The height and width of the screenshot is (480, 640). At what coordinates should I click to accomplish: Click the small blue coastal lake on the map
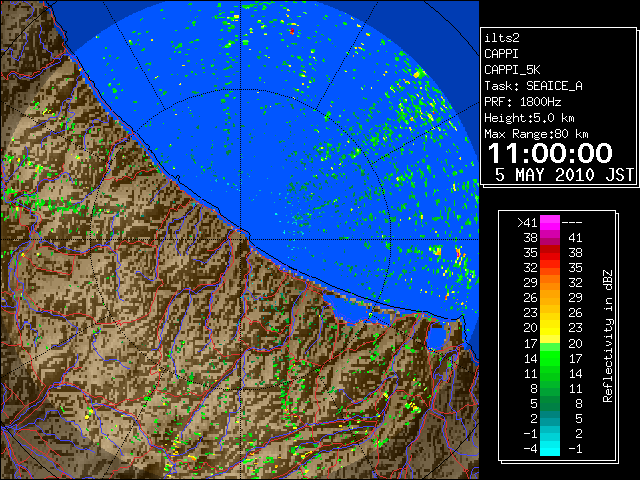pos(436,337)
